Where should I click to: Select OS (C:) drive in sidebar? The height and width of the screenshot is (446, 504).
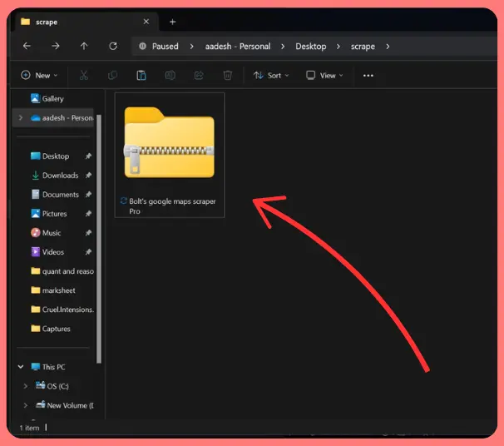click(52, 386)
